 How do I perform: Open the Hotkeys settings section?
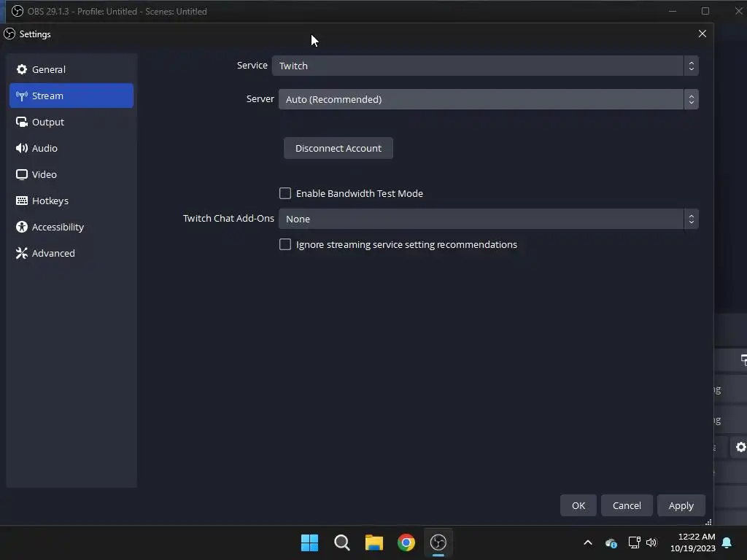point(71,201)
